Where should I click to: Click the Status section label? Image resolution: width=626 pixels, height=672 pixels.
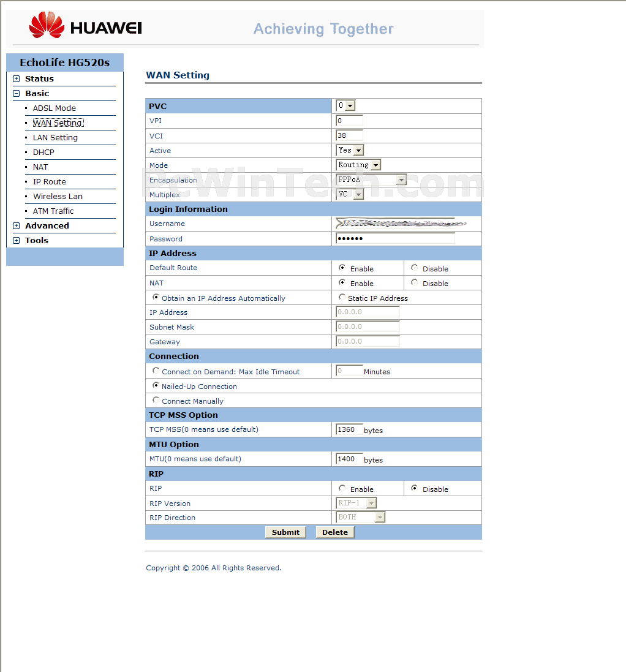click(x=39, y=79)
